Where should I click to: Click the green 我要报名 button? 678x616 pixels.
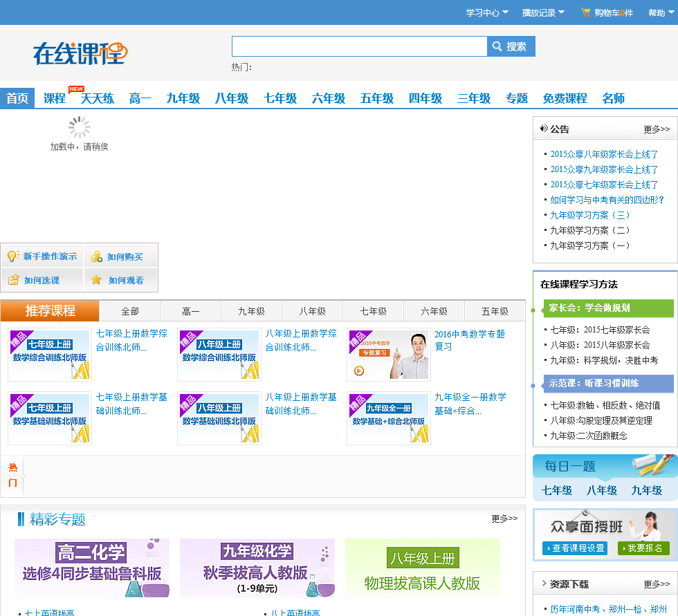[x=644, y=548]
